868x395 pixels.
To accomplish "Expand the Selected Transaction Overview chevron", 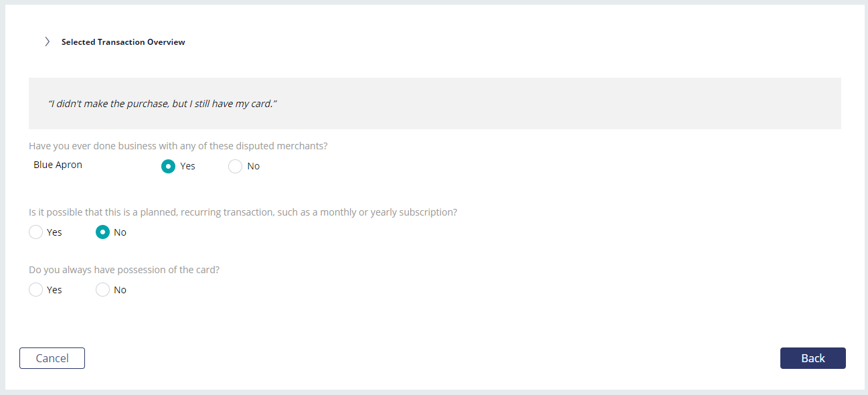I will 47,42.
